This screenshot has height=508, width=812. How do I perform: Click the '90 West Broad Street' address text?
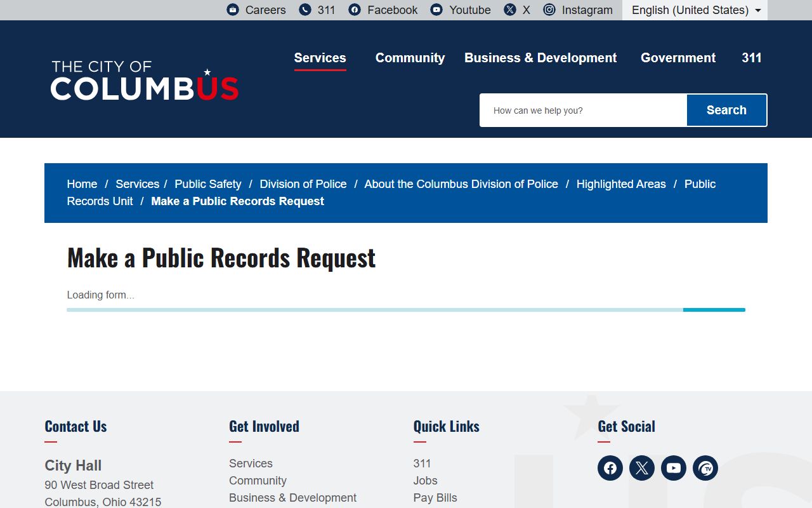point(99,485)
